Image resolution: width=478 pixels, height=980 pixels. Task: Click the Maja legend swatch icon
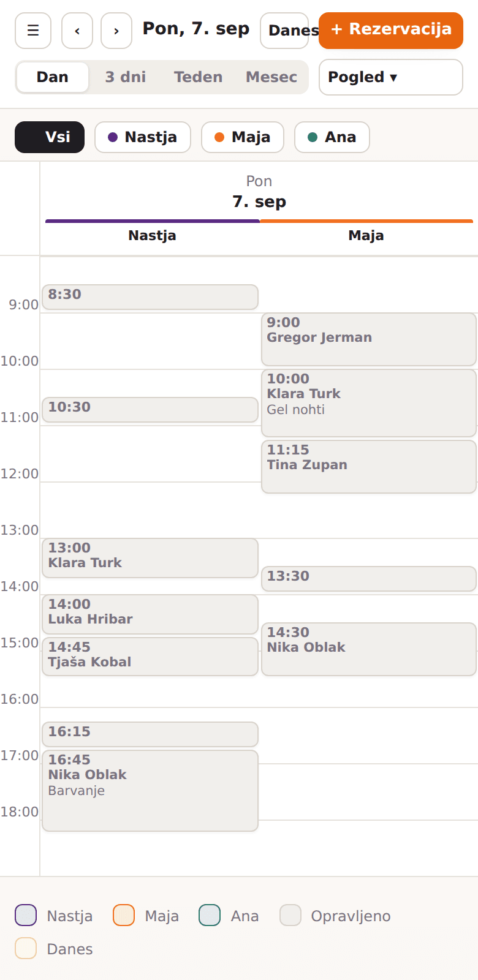click(124, 915)
